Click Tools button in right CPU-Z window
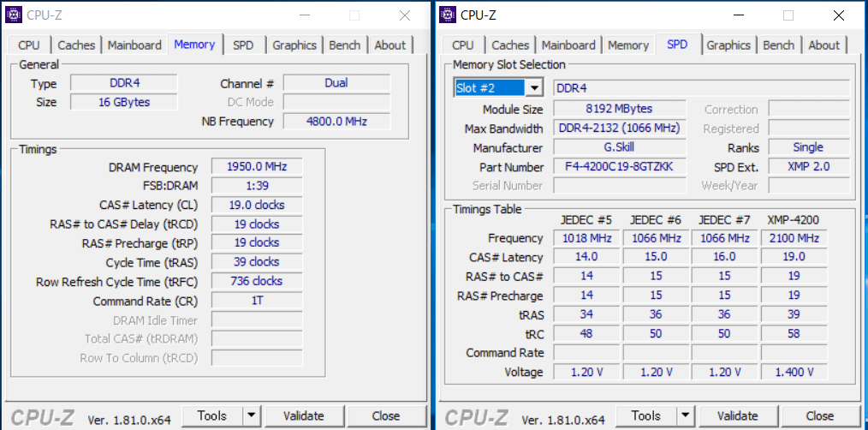Screen dimensions: 868x430 tap(646, 415)
